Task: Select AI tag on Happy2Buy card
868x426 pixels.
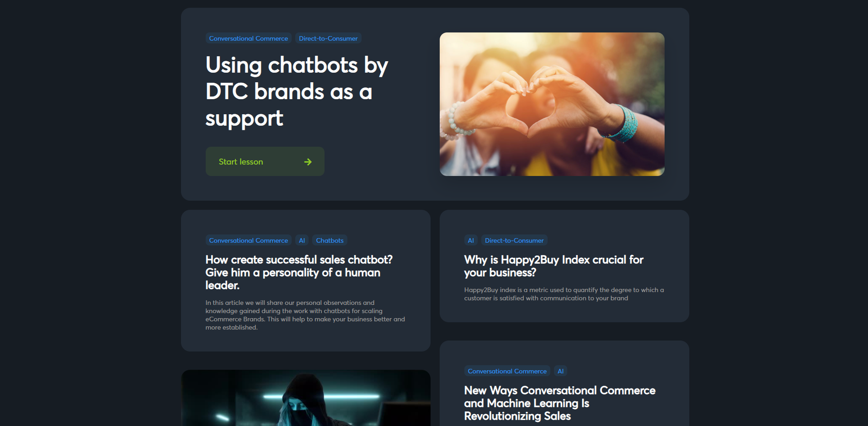Action: click(x=471, y=240)
